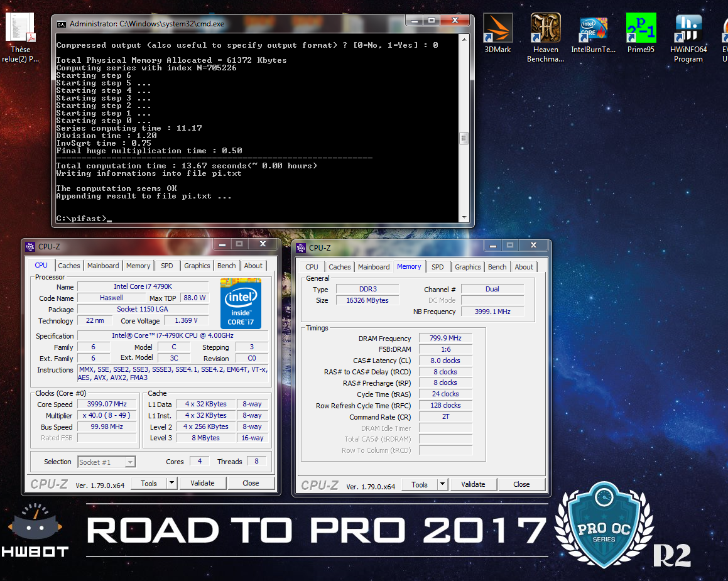Click the command prompt vertical scrollbar thumb

tap(464, 138)
